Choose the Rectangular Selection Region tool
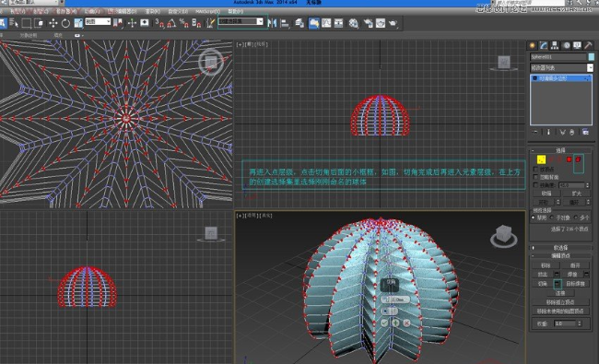The height and width of the screenshot is (364, 599). point(27,23)
